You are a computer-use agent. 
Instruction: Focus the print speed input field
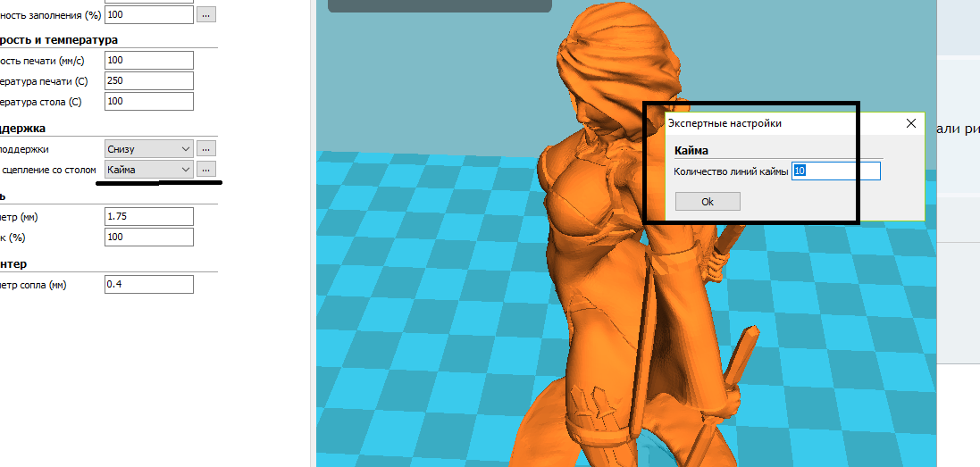coord(148,60)
